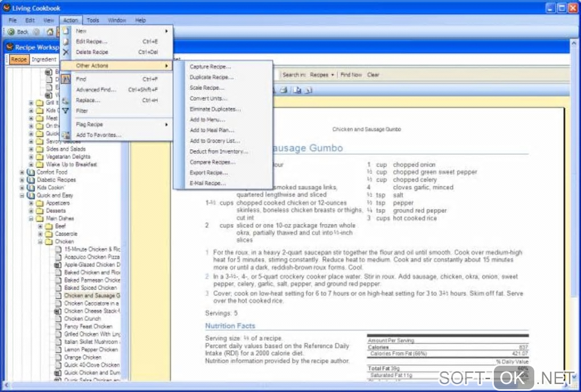The image size is (581, 392).
Task: Click the export icon above recipe view
Action: click(309, 90)
